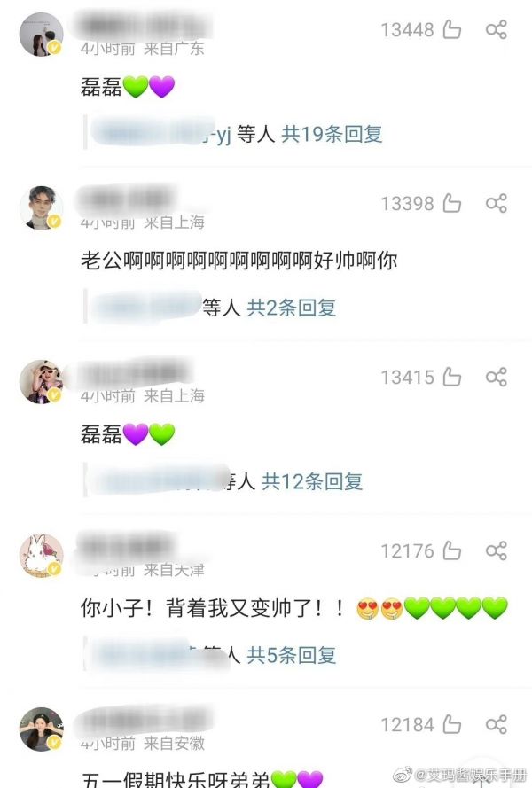Open avatar of man in turtleneck
The image size is (532, 788).
(42, 207)
